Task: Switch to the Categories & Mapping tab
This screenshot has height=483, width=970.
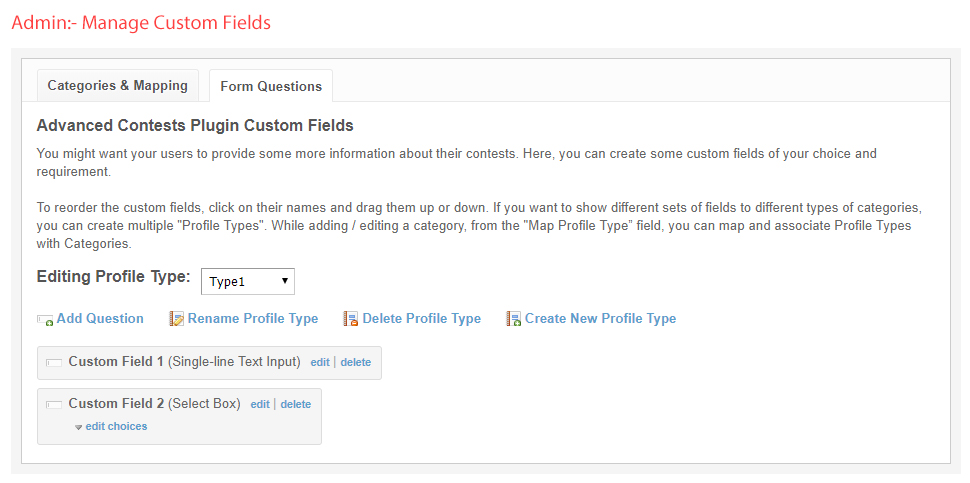Action: [x=117, y=86]
